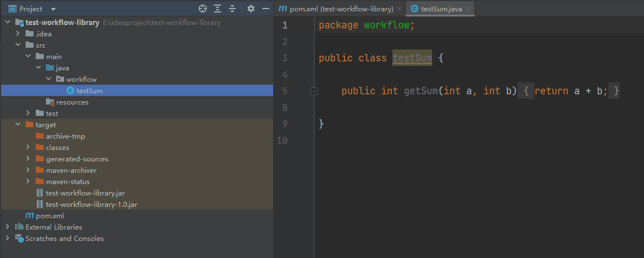Click the Select Opened File locate icon
This screenshot has height=258, width=644.
pos(203,9)
